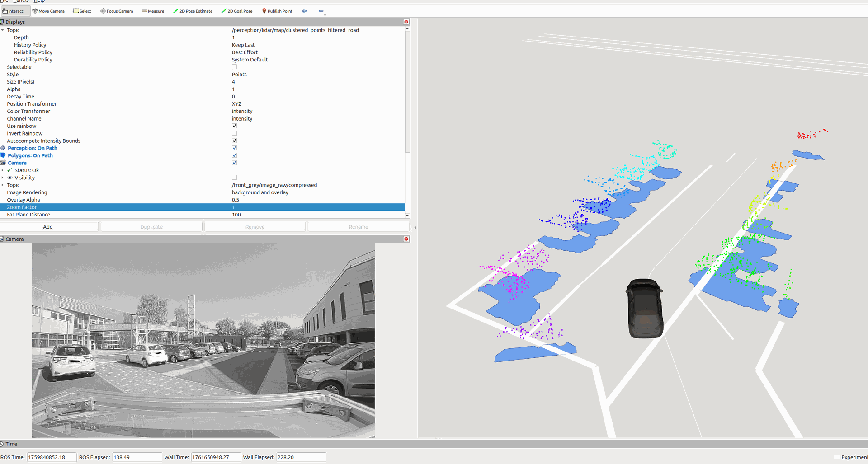Open the Help menu
This screenshot has height=464, width=868.
coord(39,1)
